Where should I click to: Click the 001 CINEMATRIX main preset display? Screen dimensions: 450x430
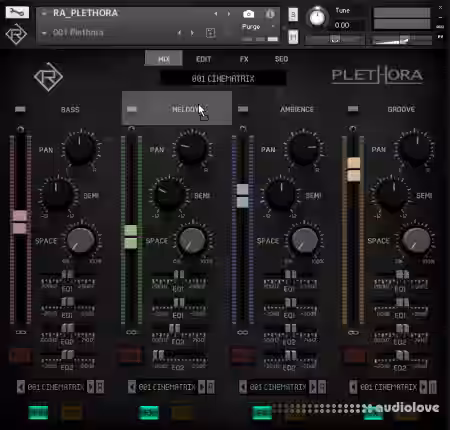(x=223, y=79)
